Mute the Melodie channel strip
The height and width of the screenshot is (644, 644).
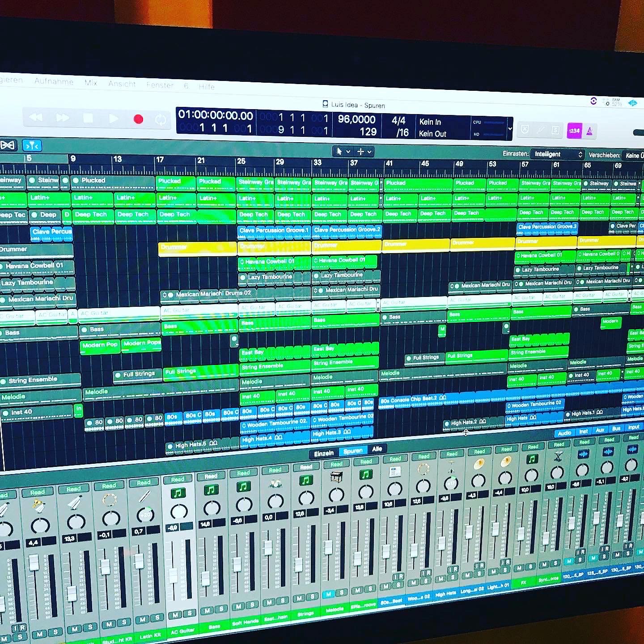click(329, 594)
